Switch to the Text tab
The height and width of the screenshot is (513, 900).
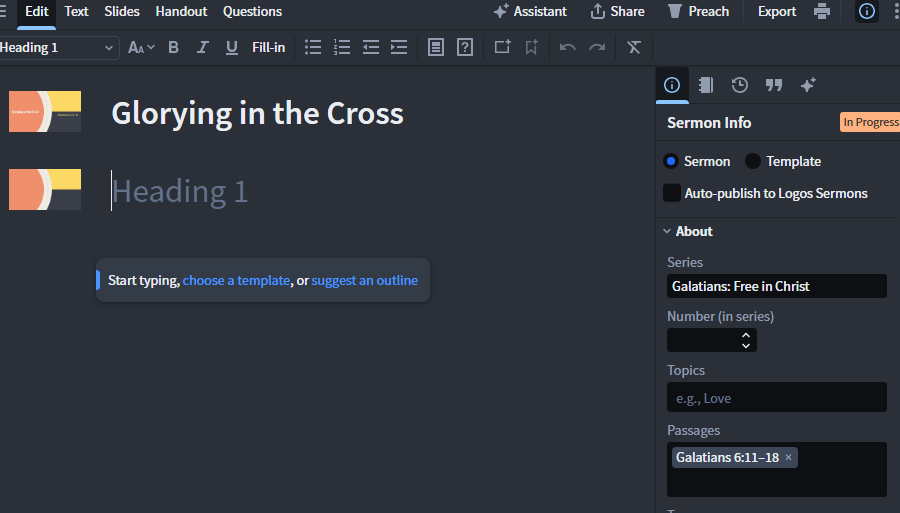pos(76,11)
